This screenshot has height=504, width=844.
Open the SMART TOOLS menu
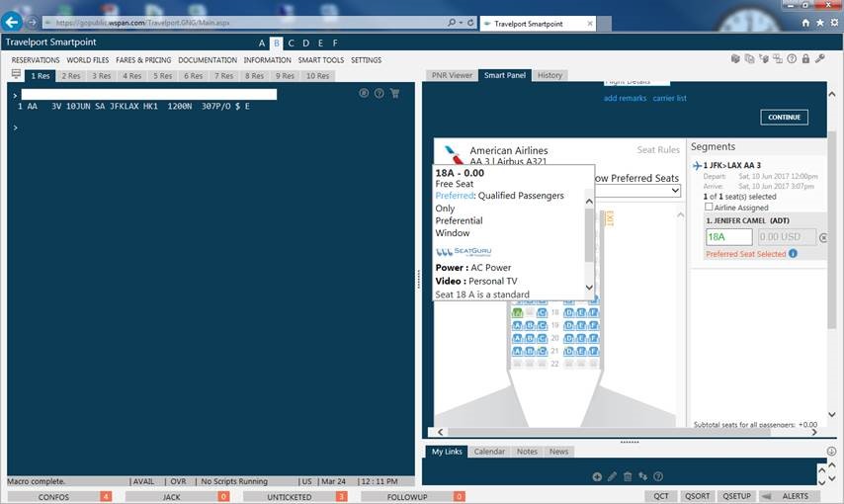coord(321,59)
